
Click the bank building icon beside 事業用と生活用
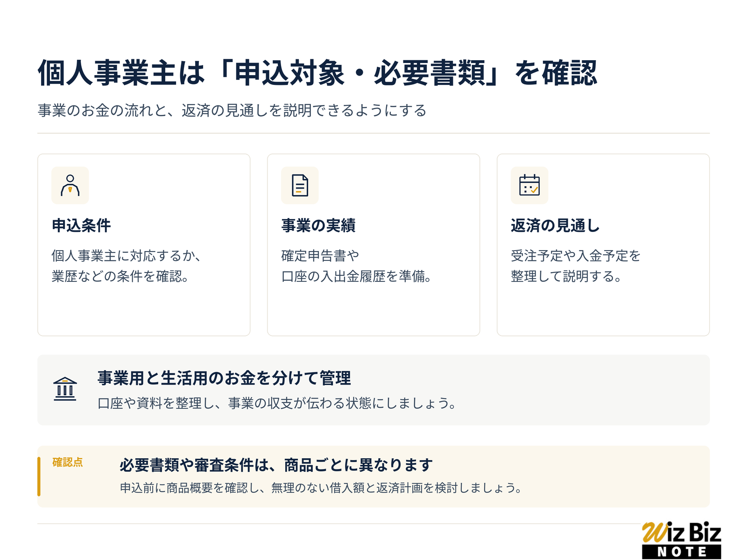[65, 389]
